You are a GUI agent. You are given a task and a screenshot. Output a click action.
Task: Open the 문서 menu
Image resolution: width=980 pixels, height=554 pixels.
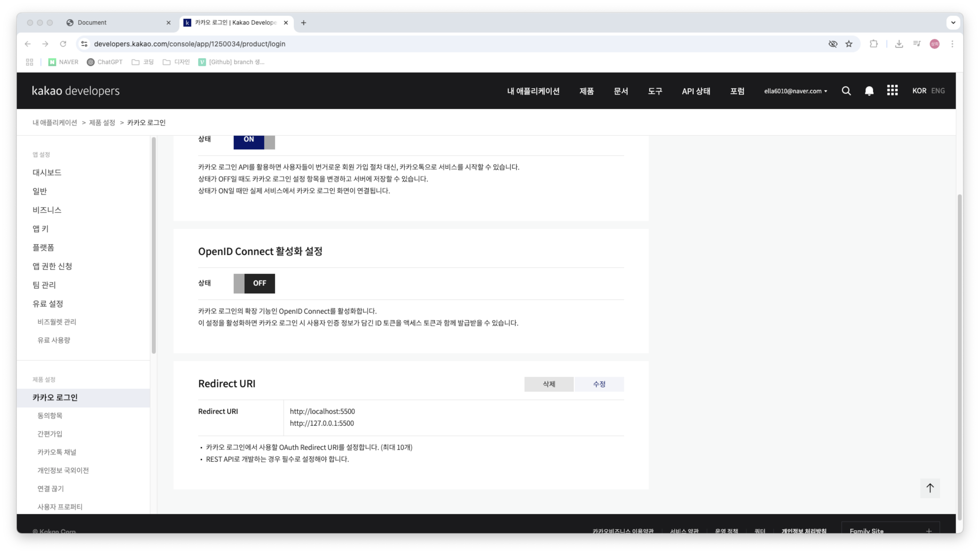tap(620, 91)
